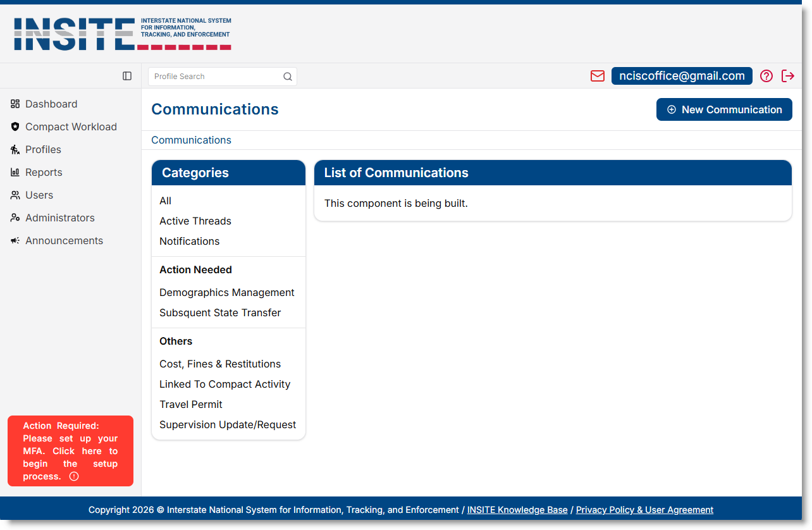Screen dimensions: 812x530
Task: Go to Compact Workload in the sidebar
Action: (x=70, y=126)
